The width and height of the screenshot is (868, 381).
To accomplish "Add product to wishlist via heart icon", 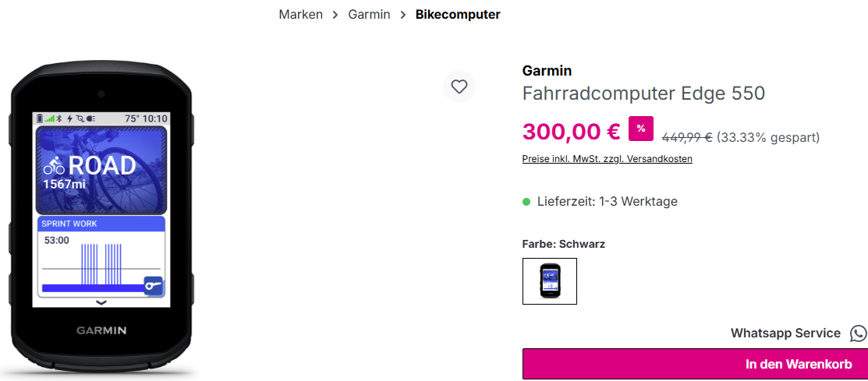I will point(459,86).
